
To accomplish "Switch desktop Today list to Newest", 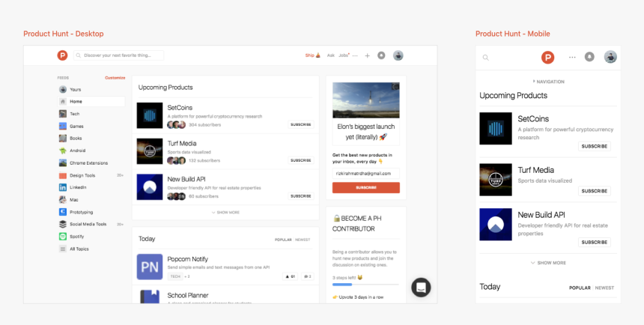I will tap(303, 240).
